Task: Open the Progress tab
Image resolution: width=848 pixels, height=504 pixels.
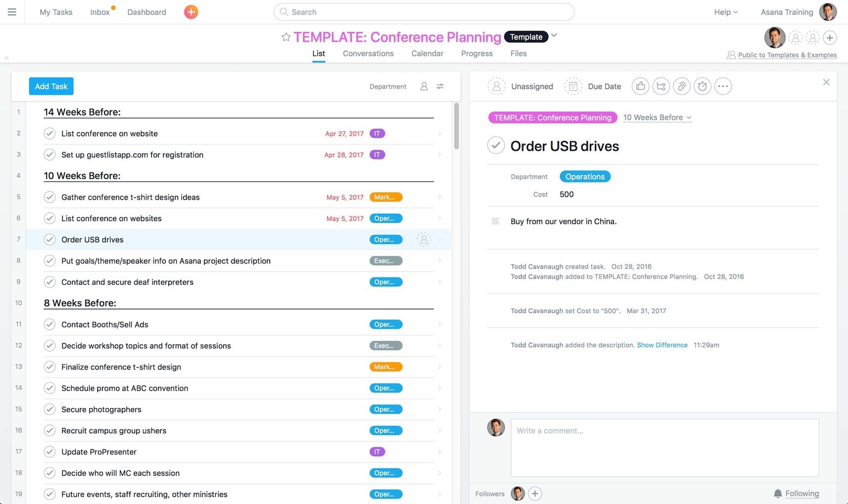Action: click(476, 53)
